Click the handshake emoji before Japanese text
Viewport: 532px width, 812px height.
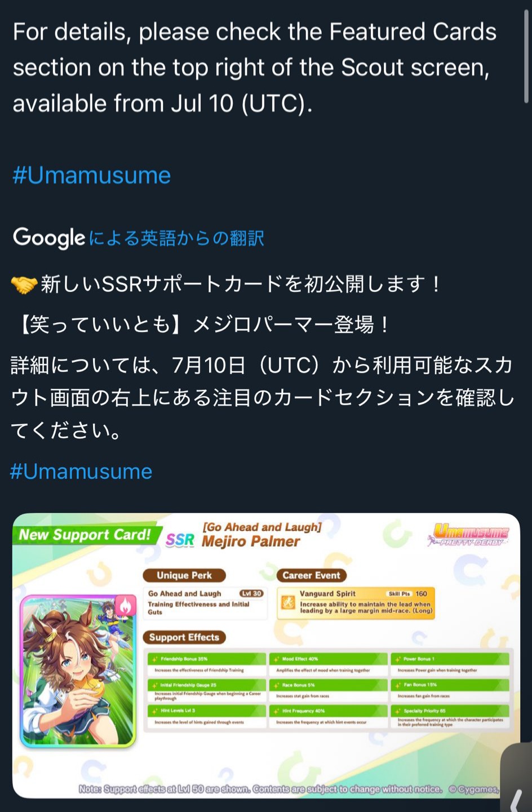[24, 284]
